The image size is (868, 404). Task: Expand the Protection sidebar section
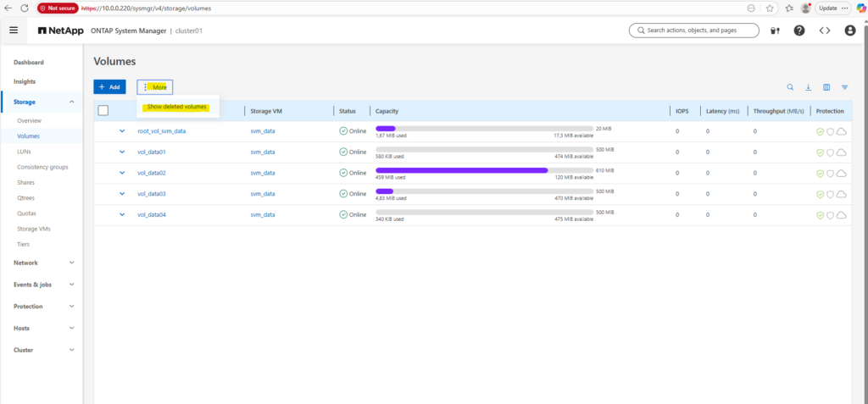[71, 307]
